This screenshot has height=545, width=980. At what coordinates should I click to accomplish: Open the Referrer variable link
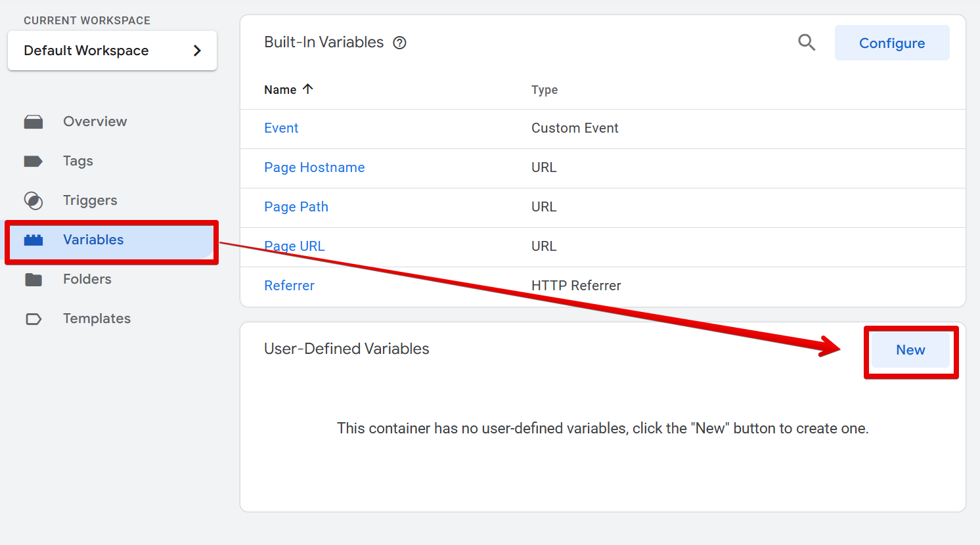[x=289, y=285]
